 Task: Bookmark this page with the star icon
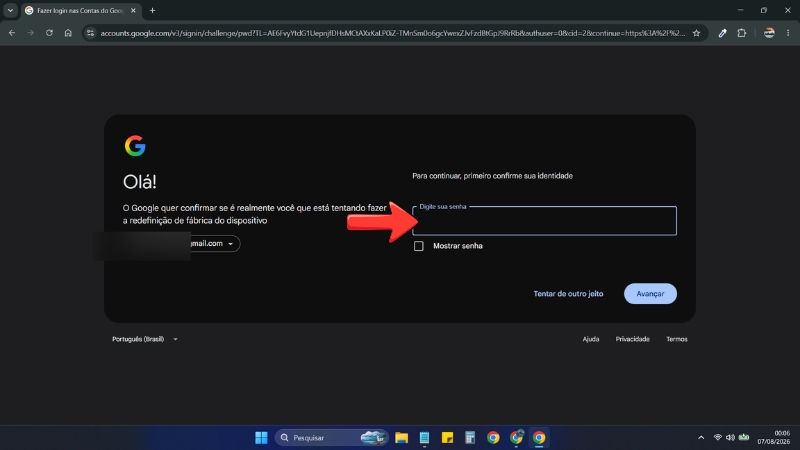(x=696, y=33)
